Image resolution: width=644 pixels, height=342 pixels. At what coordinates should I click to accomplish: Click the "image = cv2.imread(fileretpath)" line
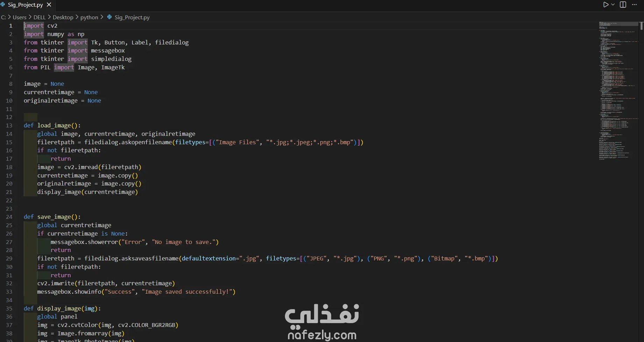coord(90,167)
